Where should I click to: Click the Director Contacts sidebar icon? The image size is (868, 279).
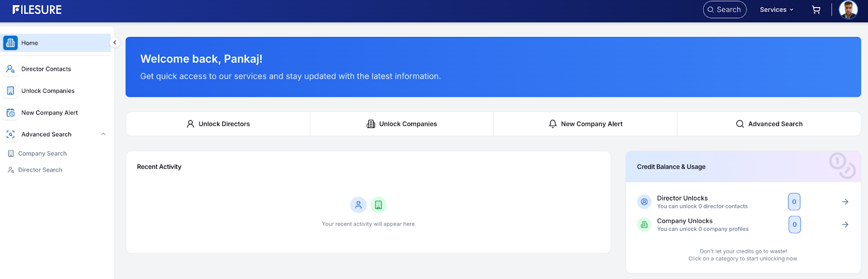click(x=10, y=69)
